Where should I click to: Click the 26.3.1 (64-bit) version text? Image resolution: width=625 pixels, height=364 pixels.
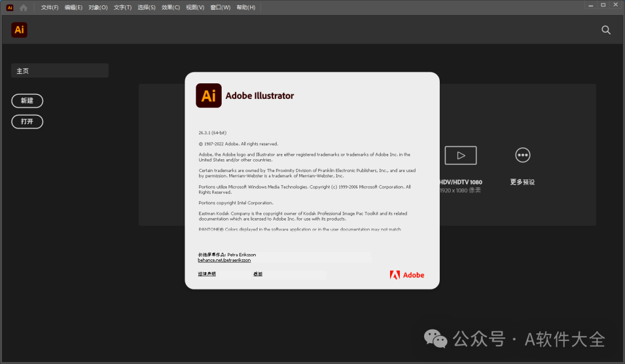tap(212, 133)
